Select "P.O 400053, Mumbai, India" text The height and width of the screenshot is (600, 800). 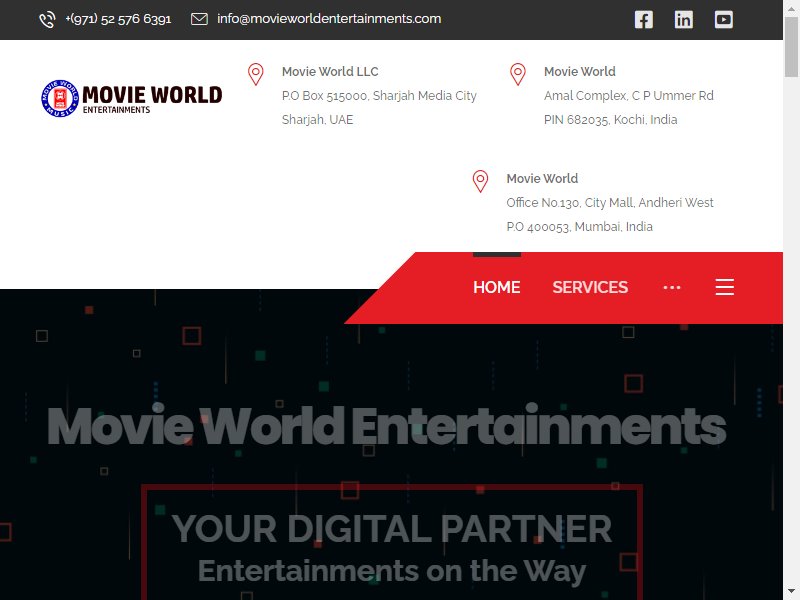click(x=580, y=227)
